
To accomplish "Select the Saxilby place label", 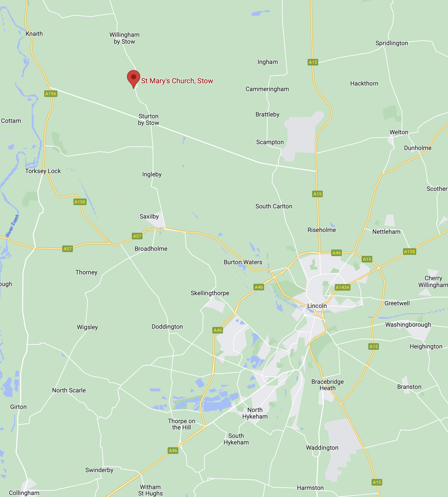I will (149, 216).
